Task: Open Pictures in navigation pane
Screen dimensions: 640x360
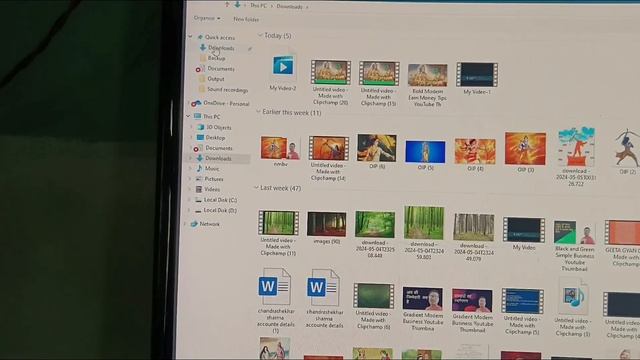Action: tap(213, 179)
